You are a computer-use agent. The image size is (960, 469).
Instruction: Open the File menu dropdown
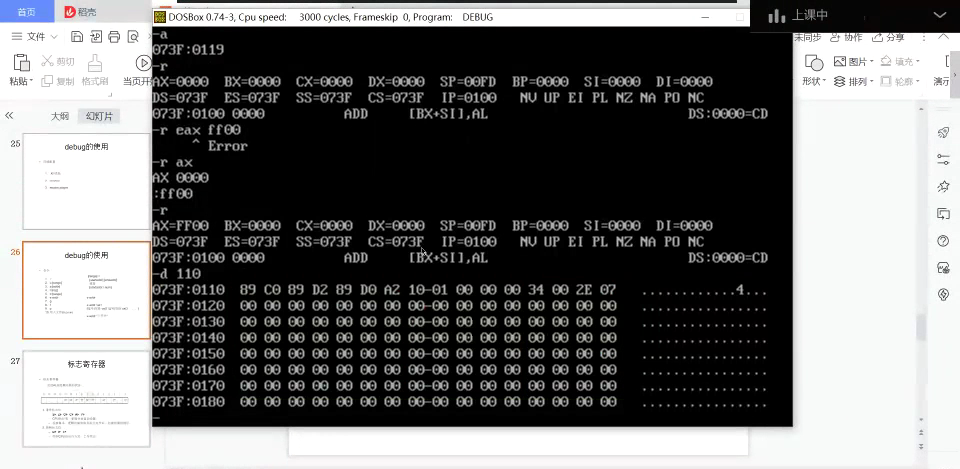point(34,37)
